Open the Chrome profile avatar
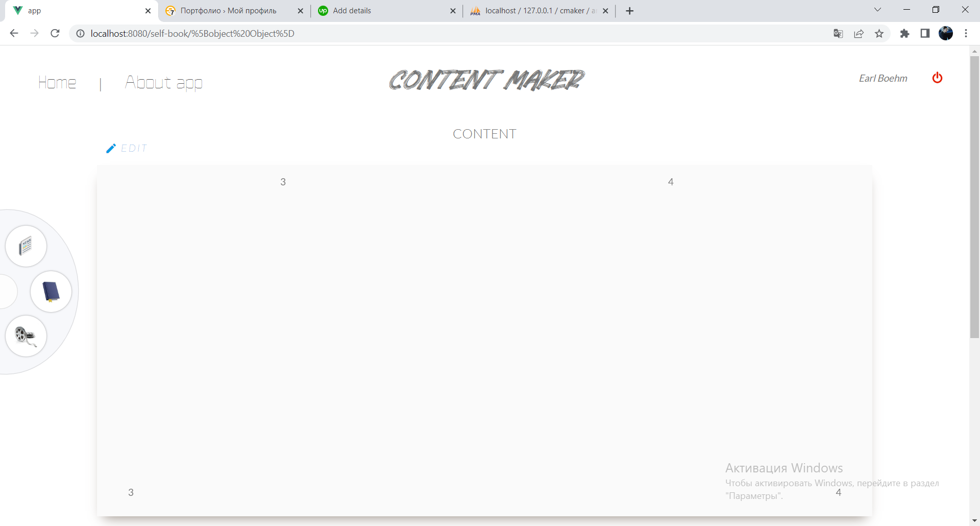The width and height of the screenshot is (980, 526). pos(946,33)
